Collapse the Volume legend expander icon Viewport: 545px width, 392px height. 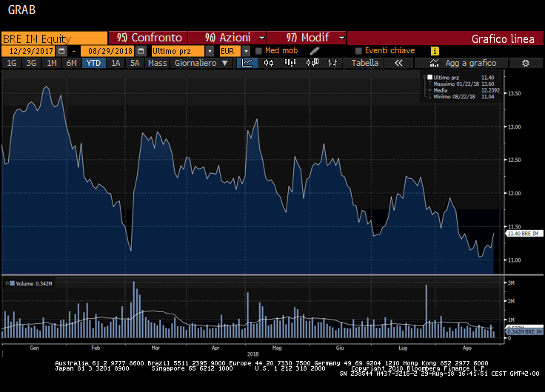pyautogui.click(x=7, y=284)
